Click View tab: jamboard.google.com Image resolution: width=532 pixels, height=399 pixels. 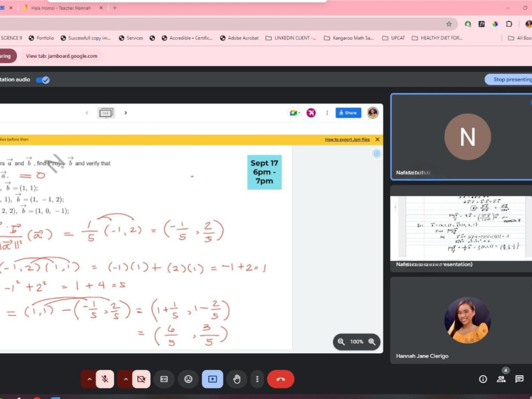(x=61, y=56)
